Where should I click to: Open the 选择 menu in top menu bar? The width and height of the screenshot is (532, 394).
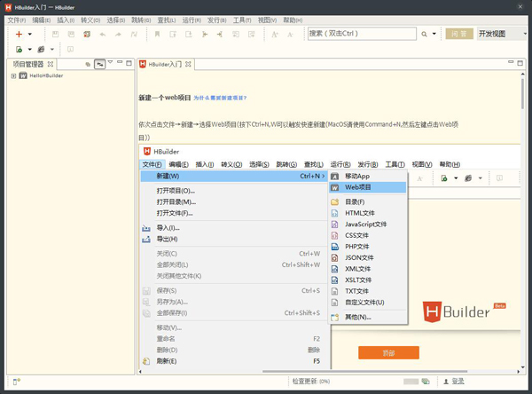point(115,20)
